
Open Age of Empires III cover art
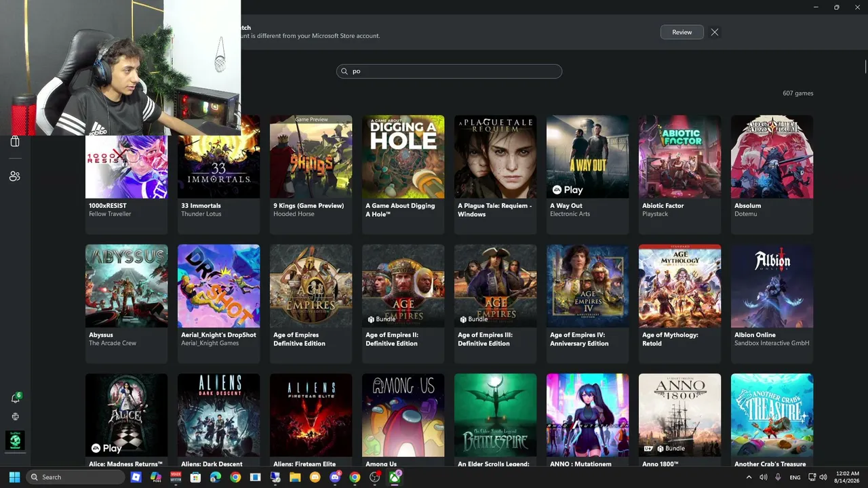click(495, 286)
